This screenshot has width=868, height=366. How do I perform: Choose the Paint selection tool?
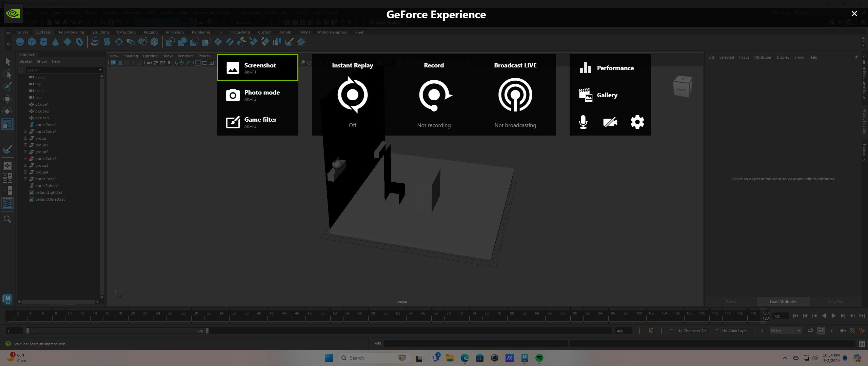click(x=7, y=86)
